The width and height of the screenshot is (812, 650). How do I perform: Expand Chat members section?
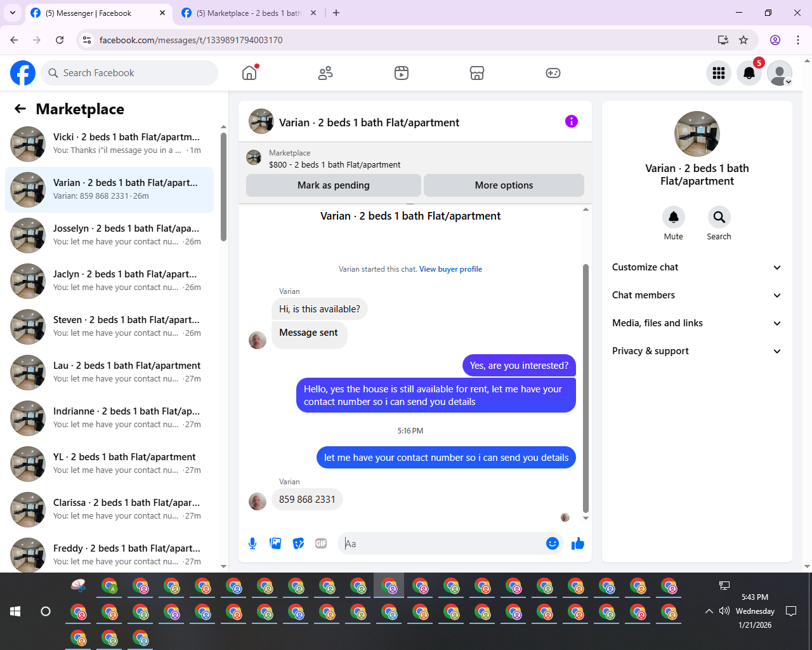(697, 295)
